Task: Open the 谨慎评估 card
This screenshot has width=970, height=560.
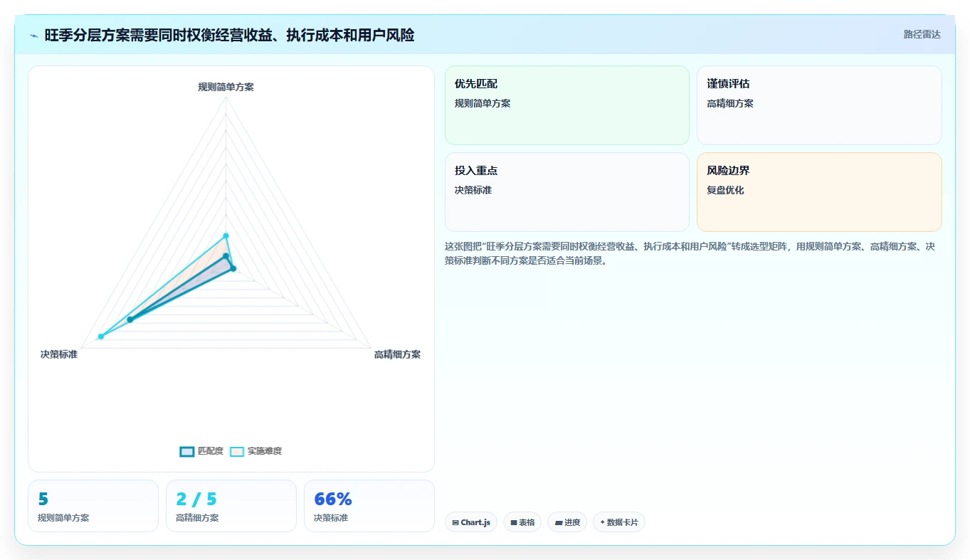Action: click(819, 105)
